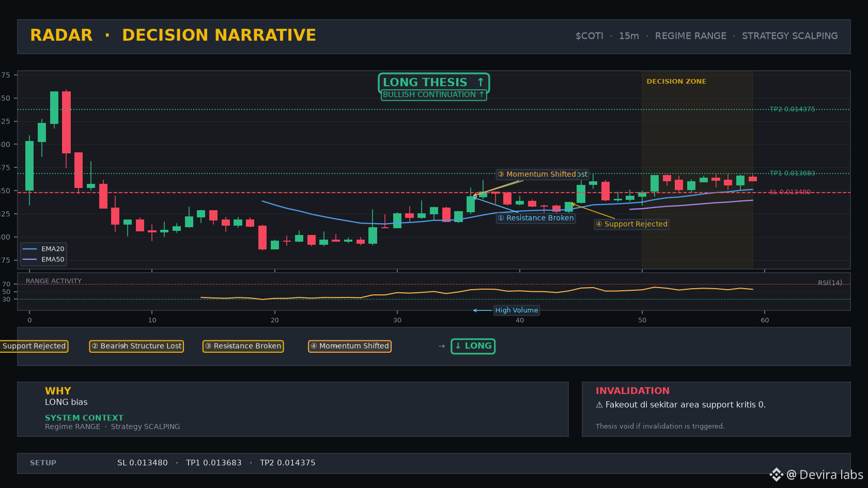Screen dimensions: 868x488
Task: Select the Support Rejected chart annotation
Action: point(631,224)
